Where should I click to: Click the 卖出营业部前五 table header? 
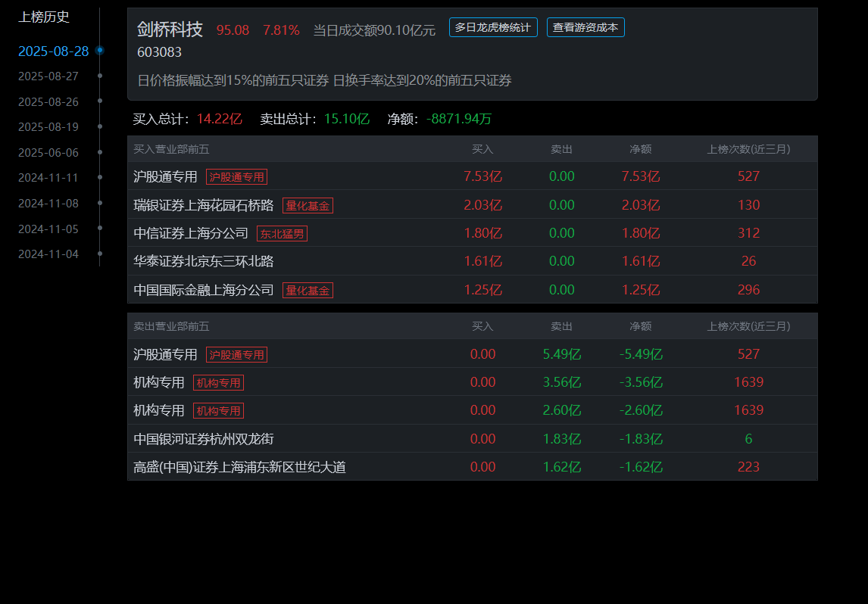click(171, 326)
